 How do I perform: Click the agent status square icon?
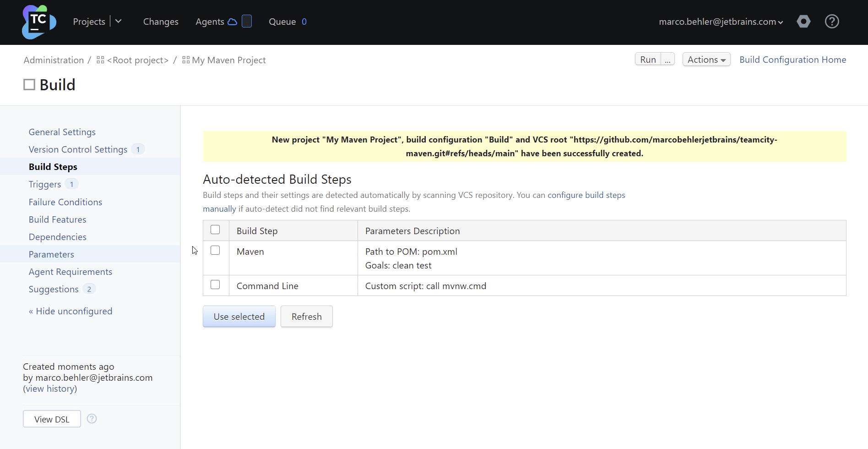[x=247, y=22]
